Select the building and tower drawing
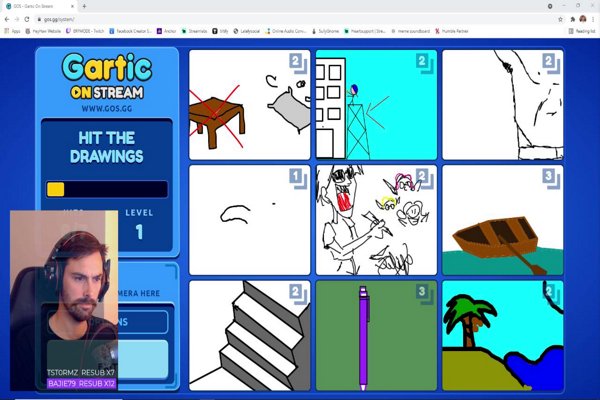This screenshot has width=600, height=400. point(376,105)
